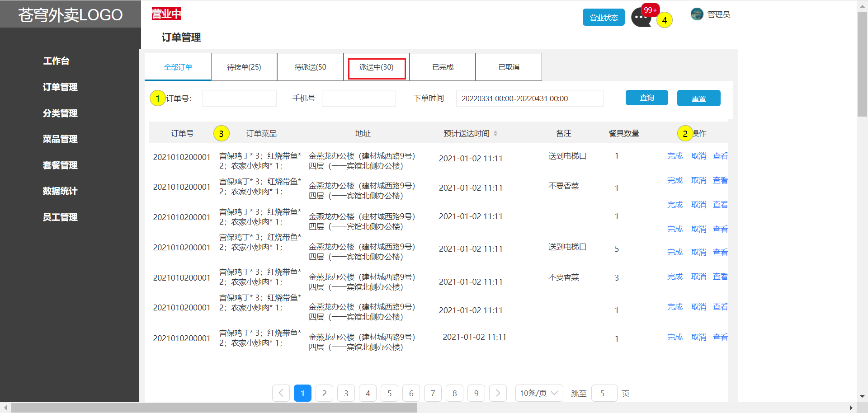The image size is (868, 413).
Task: Click the 查询 search button
Action: tap(646, 98)
